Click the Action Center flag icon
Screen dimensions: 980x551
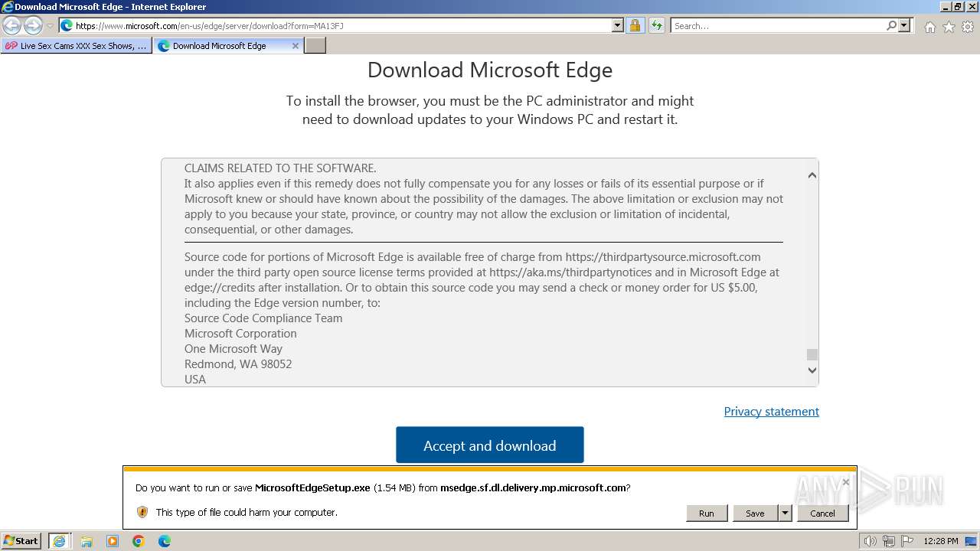[x=907, y=541]
